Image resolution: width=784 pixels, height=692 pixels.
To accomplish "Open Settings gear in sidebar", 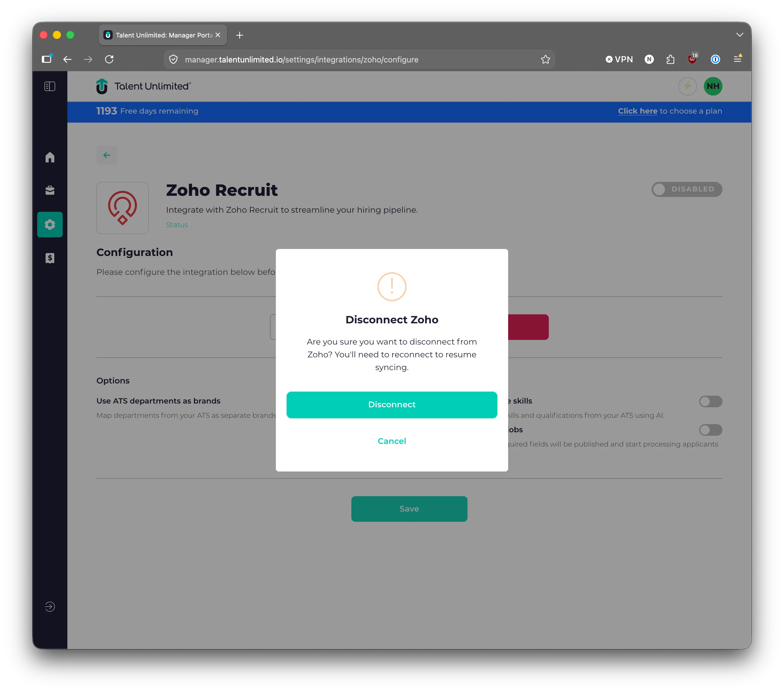I will pos(50,225).
